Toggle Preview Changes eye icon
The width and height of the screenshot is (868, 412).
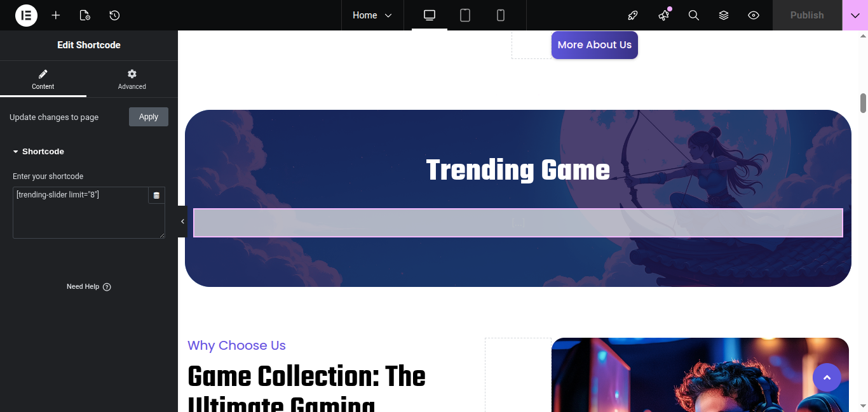(754, 15)
